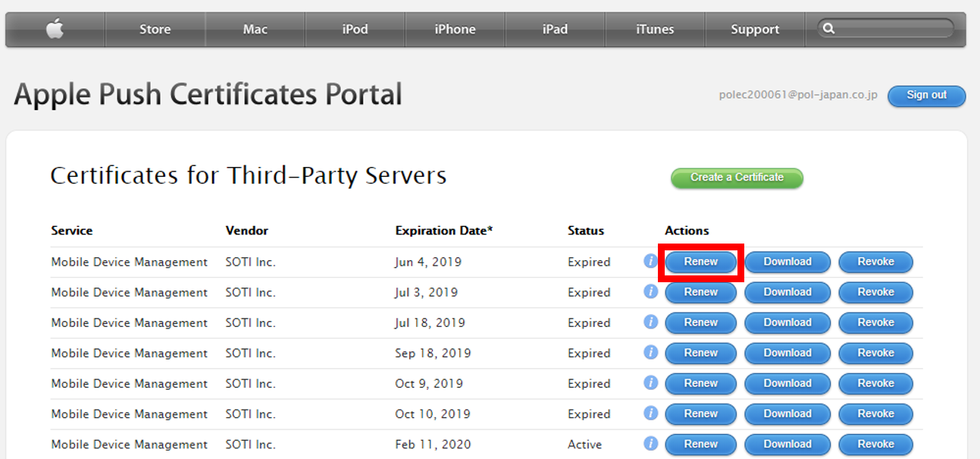Screen dimensions: 980x459
Task: Click the Status column header
Action: [x=586, y=231]
